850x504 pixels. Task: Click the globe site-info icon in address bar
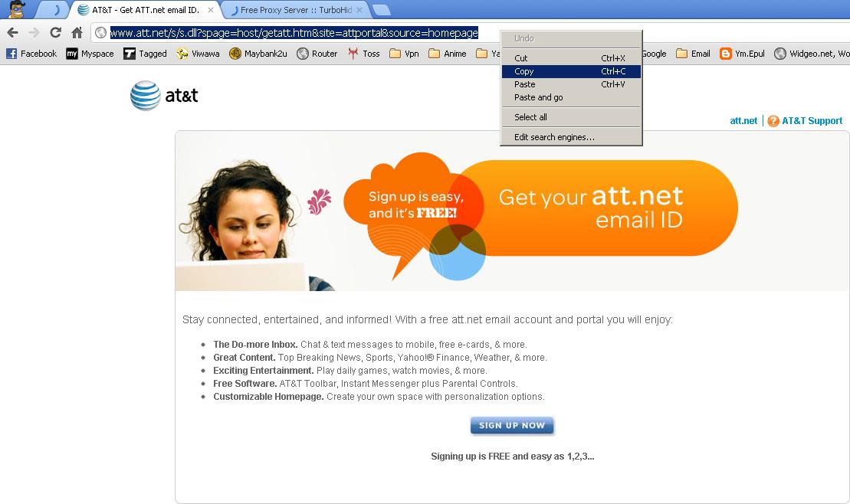(x=100, y=33)
